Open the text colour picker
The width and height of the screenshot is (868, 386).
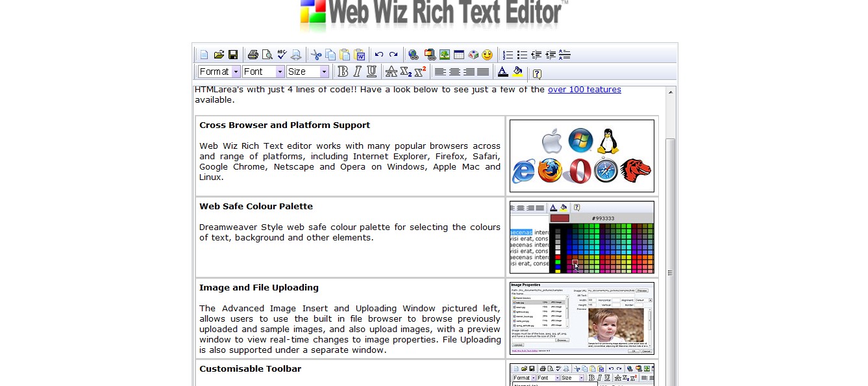pos(502,71)
